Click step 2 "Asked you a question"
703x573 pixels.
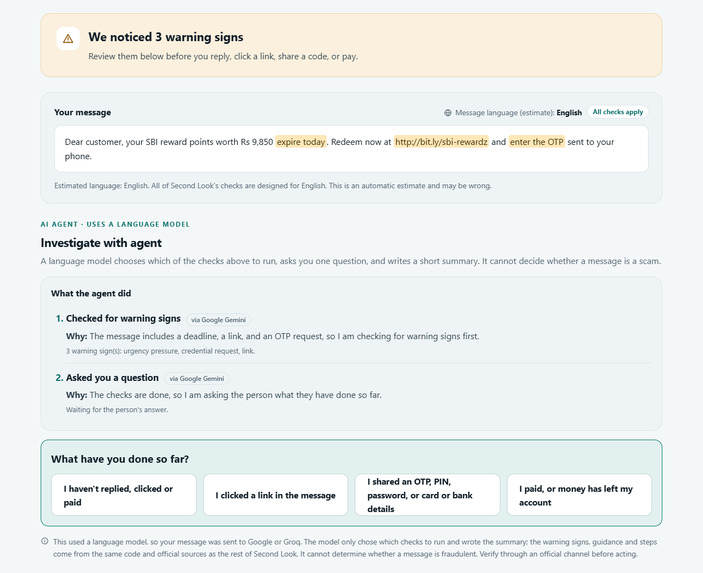point(112,378)
